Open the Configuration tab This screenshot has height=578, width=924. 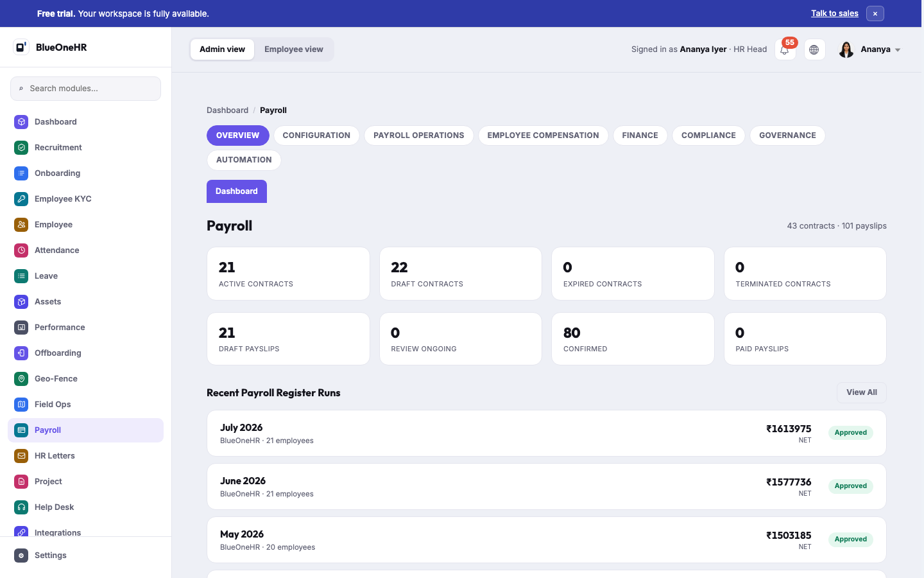click(316, 136)
